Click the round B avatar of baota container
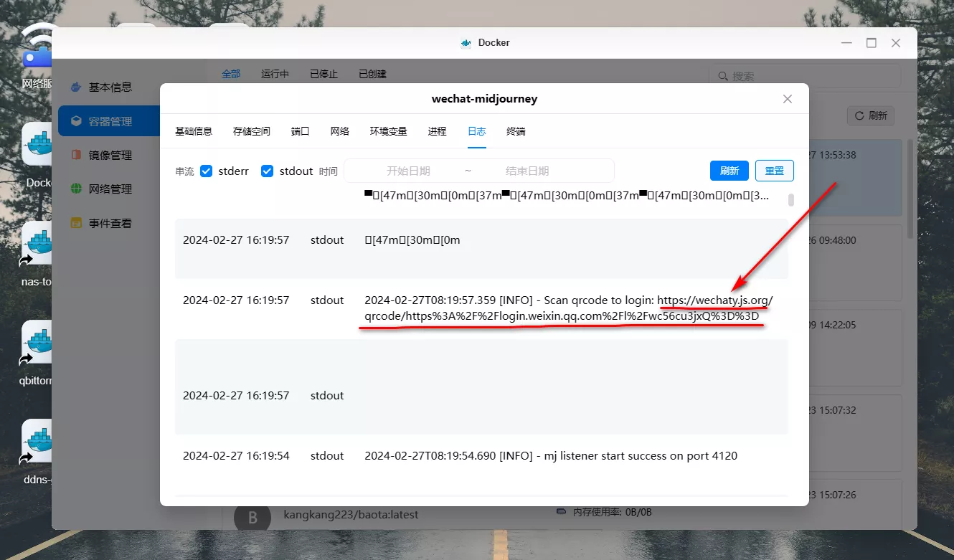This screenshot has width=954, height=560. (x=252, y=517)
